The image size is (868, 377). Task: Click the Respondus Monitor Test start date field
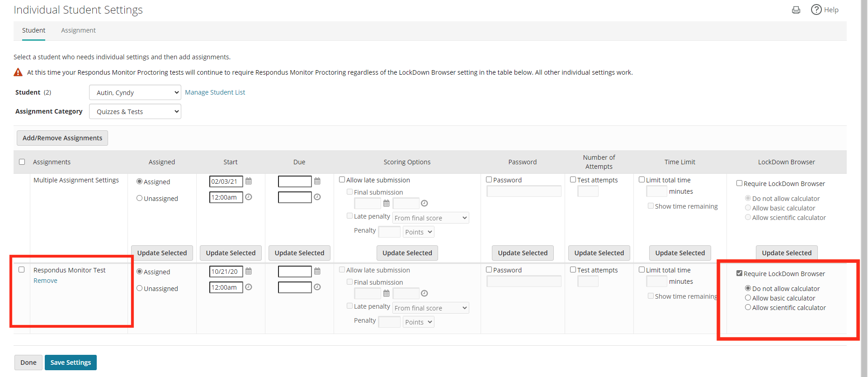tap(226, 272)
